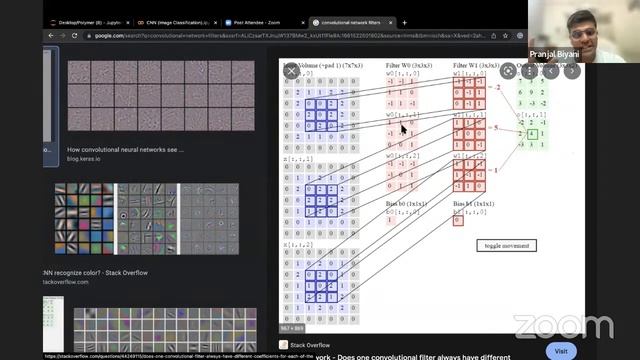Viewport: 640px width, 360px height.
Task: Click the toggle movement button in the diagram
Action: pos(507,246)
